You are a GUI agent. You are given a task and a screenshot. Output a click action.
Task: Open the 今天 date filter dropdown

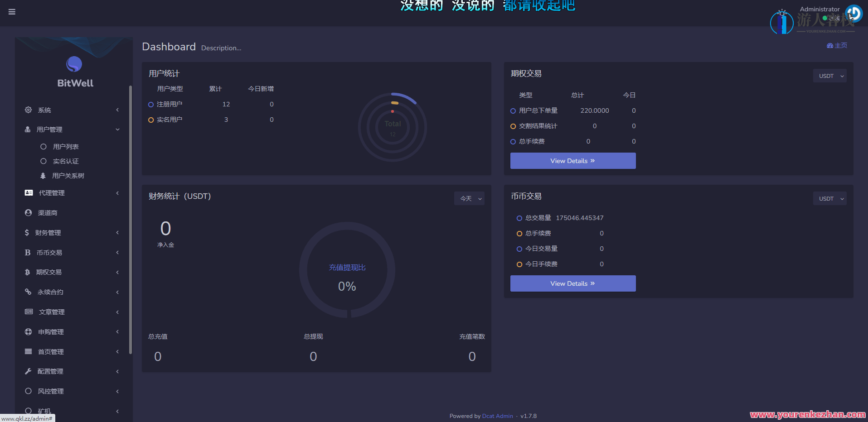(469, 198)
